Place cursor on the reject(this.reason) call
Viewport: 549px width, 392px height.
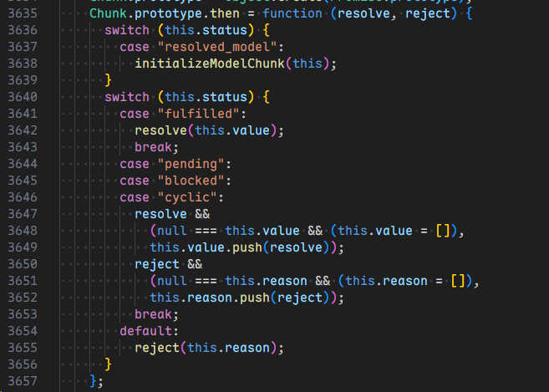point(204,348)
